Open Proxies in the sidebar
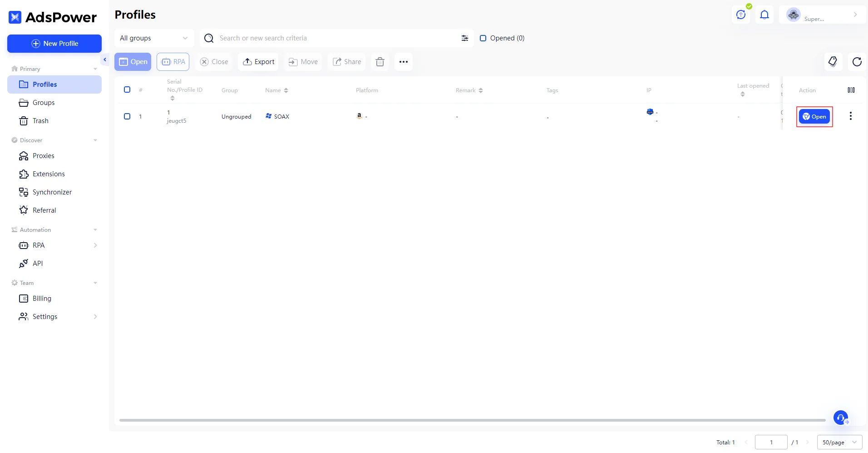The height and width of the screenshot is (453, 868). (x=44, y=156)
